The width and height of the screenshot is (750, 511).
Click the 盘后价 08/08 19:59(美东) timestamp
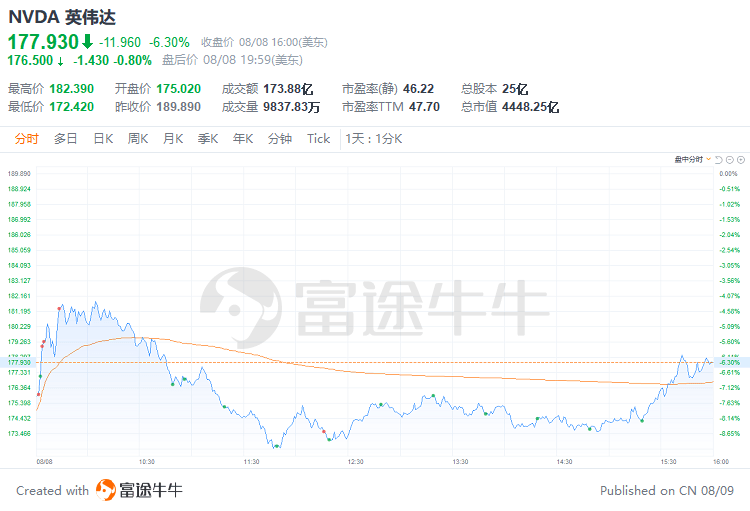232,60
